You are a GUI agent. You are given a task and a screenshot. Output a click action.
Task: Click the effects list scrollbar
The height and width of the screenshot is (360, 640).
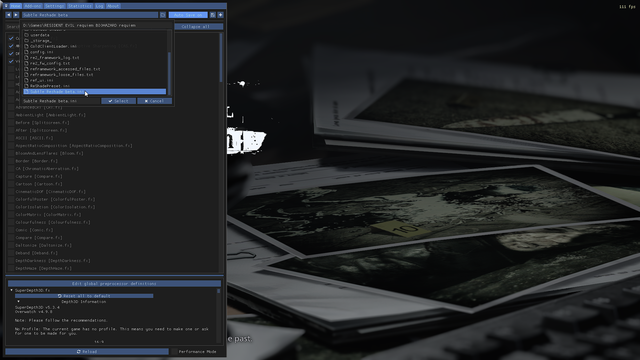tap(221, 57)
